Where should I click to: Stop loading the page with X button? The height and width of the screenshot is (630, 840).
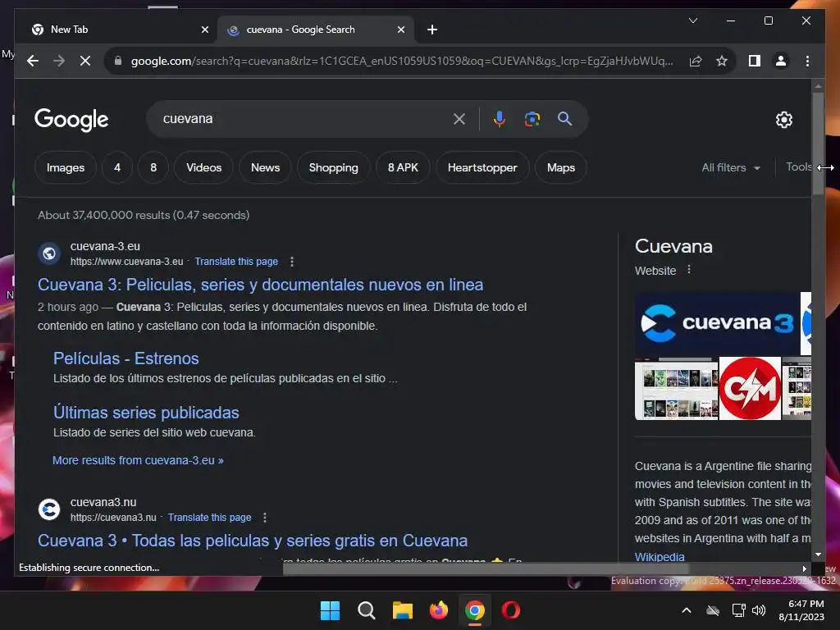click(x=85, y=61)
